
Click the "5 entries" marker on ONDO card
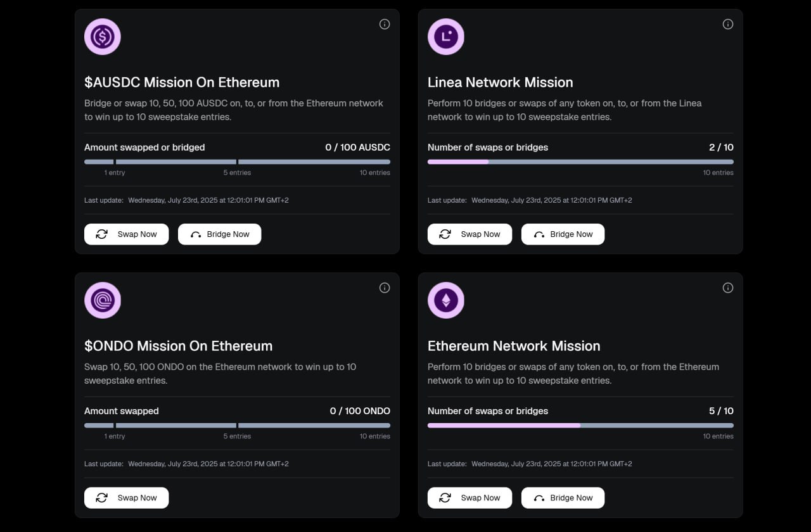coord(237,436)
